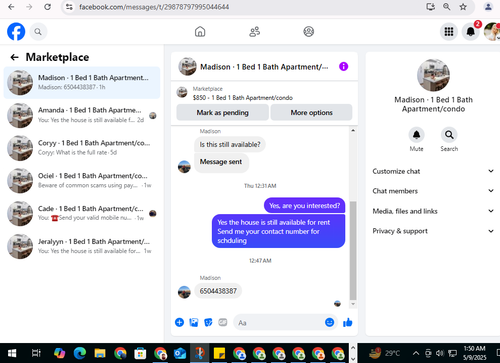Go to the Home feed icon
The width and height of the screenshot is (500, 363).
(x=200, y=32)
